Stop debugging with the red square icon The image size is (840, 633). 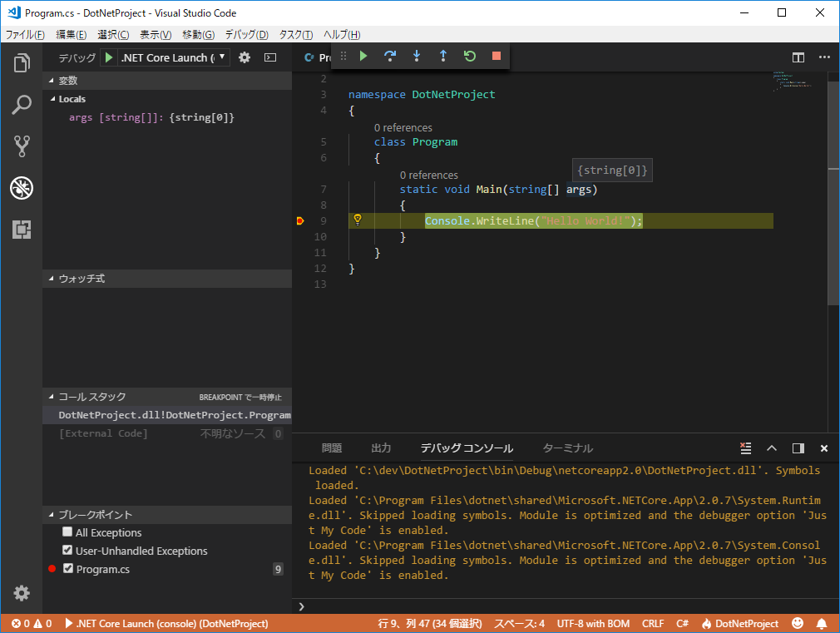click(x=496, y=55)
